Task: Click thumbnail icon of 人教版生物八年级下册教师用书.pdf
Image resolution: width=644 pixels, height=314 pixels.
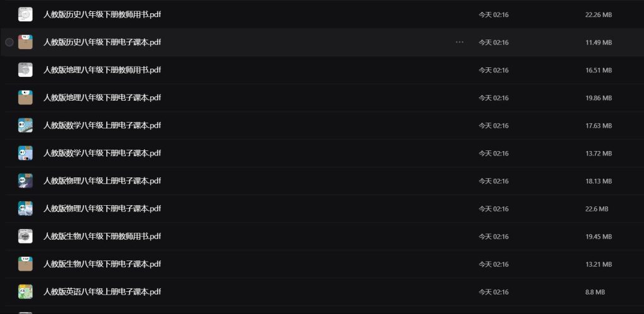Action: pos(25,236)
